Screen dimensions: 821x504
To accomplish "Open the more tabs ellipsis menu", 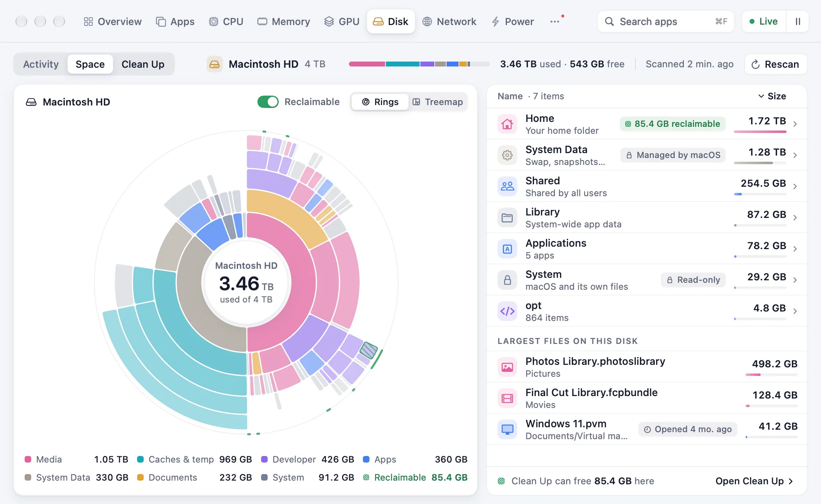I will pyautogui.click(x=555, y=21).
